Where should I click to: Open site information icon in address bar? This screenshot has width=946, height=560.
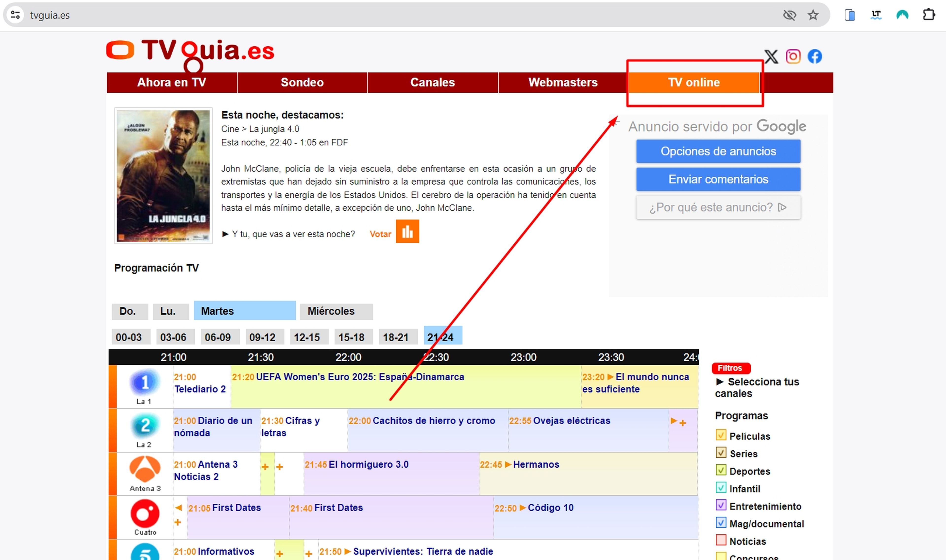coord(16,15)
